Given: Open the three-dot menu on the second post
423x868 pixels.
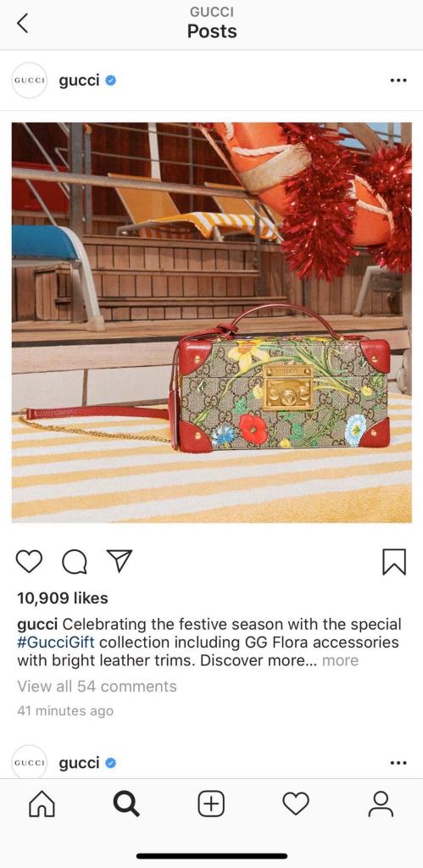Looking at the screenshot, I should pos(398,763).
